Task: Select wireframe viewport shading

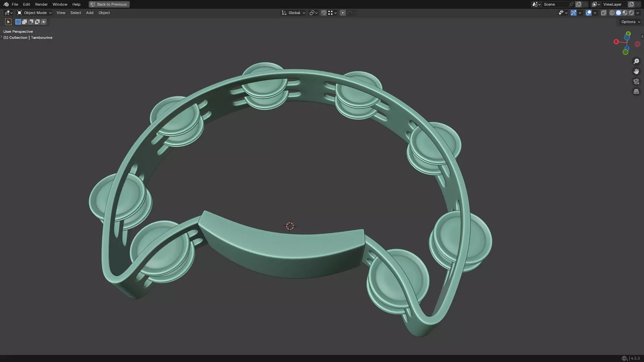Action: pos(612,13)
